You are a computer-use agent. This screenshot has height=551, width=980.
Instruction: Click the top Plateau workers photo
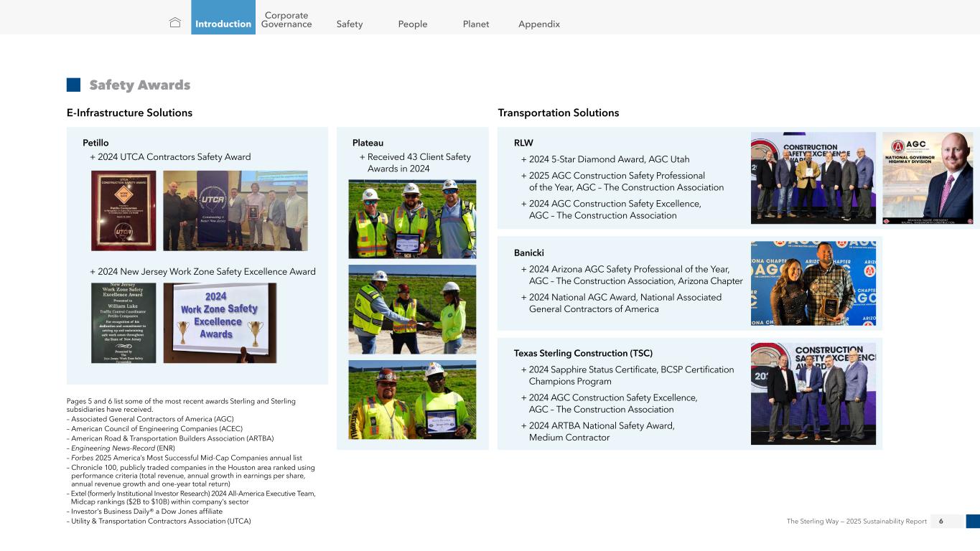pos(412,219)
